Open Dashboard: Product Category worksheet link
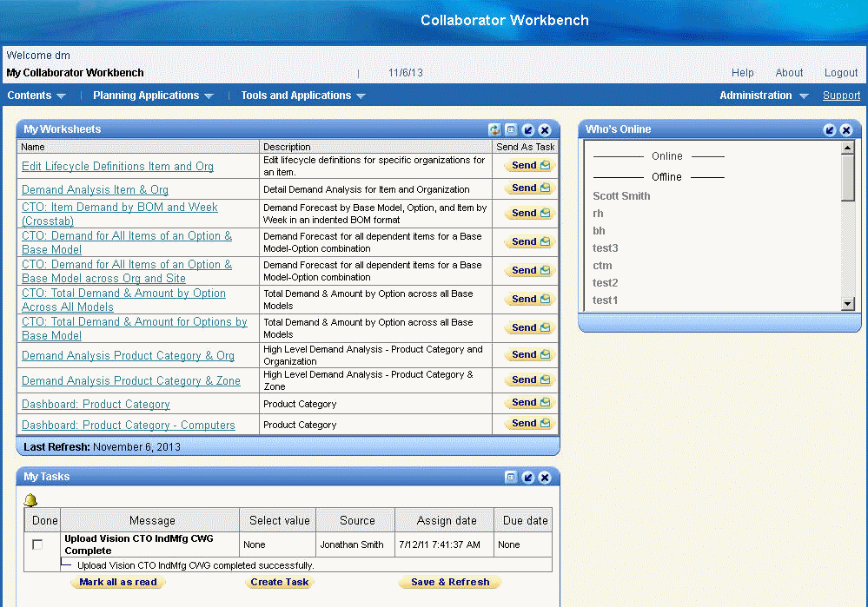 point(96,404)
